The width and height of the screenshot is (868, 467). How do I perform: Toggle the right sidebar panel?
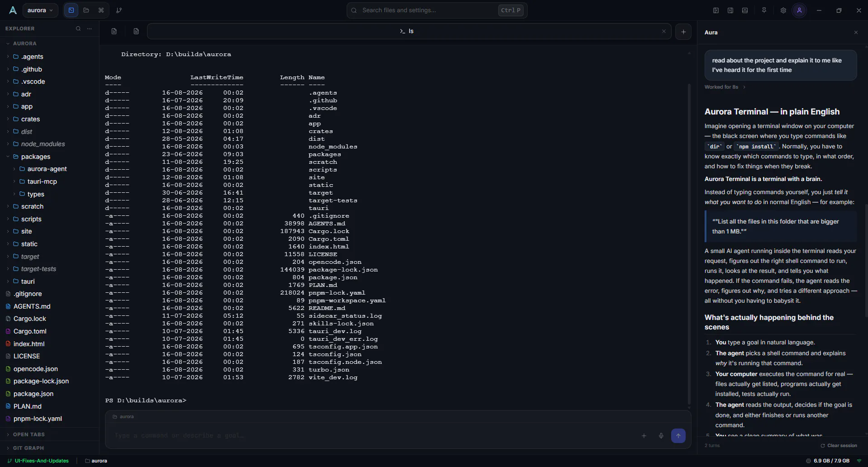(x=730, y=10)
